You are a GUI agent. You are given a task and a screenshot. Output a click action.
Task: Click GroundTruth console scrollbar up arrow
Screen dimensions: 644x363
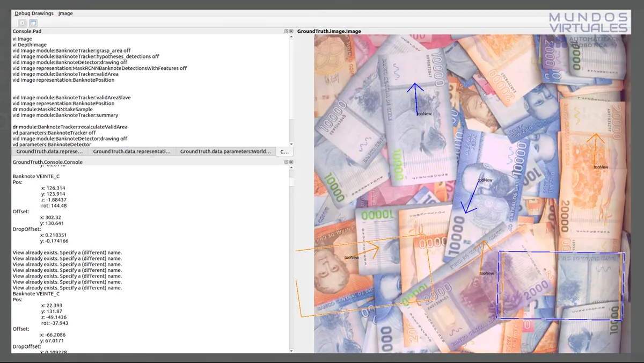pyautogui.click(x=291, y=168)
